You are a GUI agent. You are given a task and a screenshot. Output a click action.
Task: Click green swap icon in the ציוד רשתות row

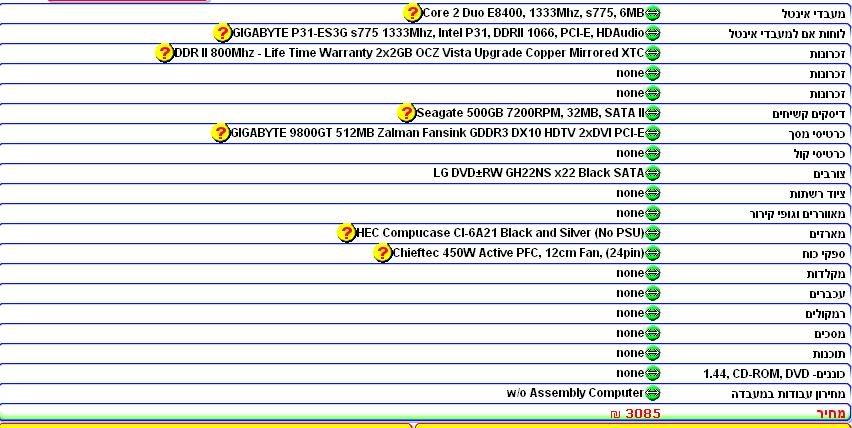tap(653, 193)
